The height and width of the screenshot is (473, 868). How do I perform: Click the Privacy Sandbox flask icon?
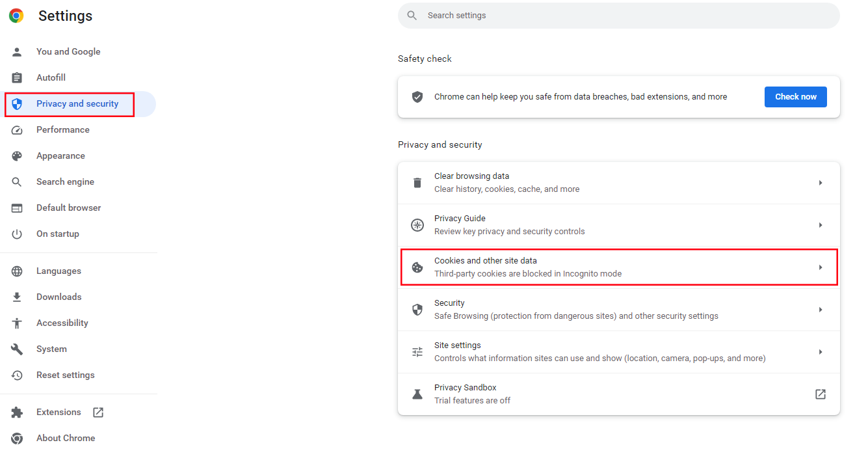417,394
